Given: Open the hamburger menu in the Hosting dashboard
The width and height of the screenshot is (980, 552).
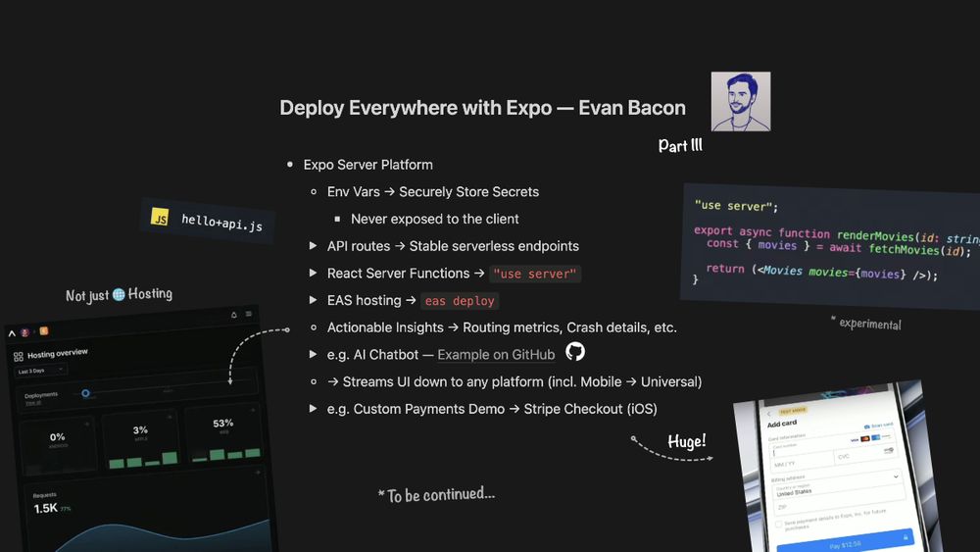Looking at the screenshot, I should tap(249, 314).
